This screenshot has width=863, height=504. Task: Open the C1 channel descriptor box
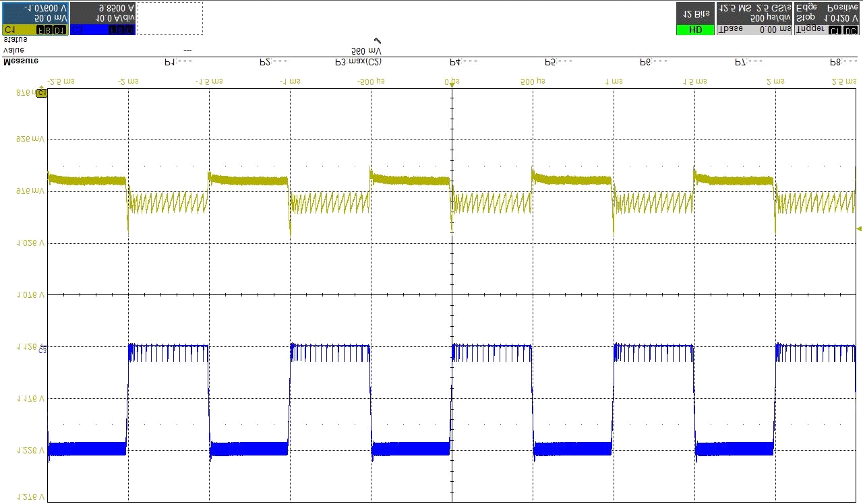(x=35, y=18)
